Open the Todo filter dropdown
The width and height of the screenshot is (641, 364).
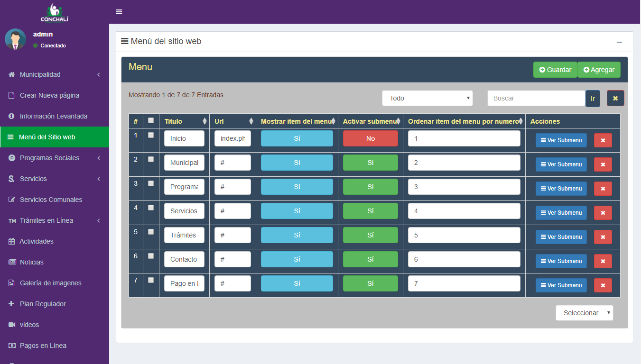(x=427, y=98)
